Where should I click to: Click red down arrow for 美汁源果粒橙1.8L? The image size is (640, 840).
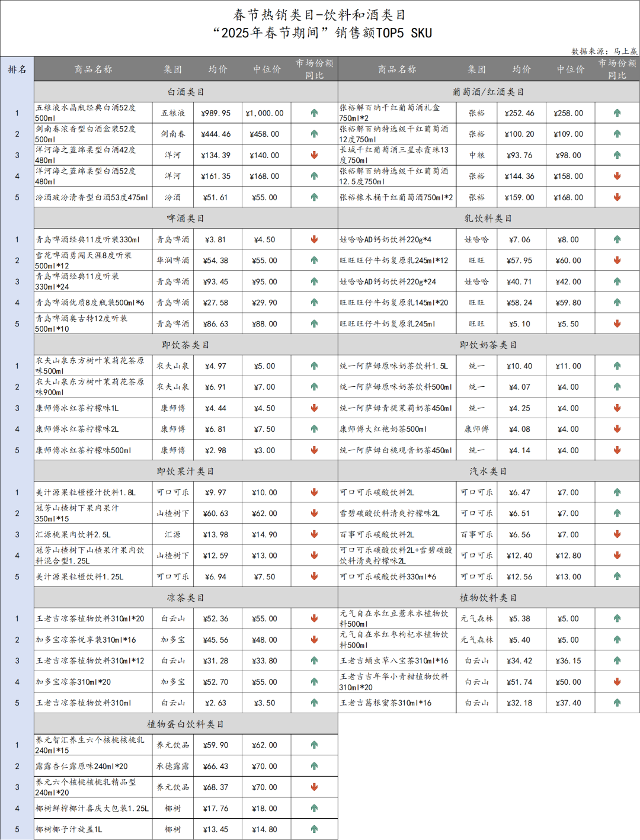314,492
